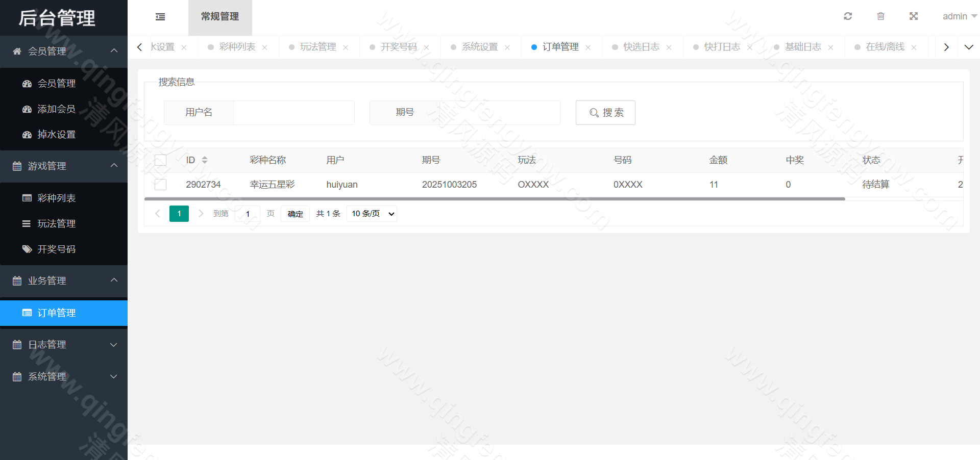The width and height of the screenshot is (980, 460).
Task: Open the admin account dropdown
Action: (959, 16)
